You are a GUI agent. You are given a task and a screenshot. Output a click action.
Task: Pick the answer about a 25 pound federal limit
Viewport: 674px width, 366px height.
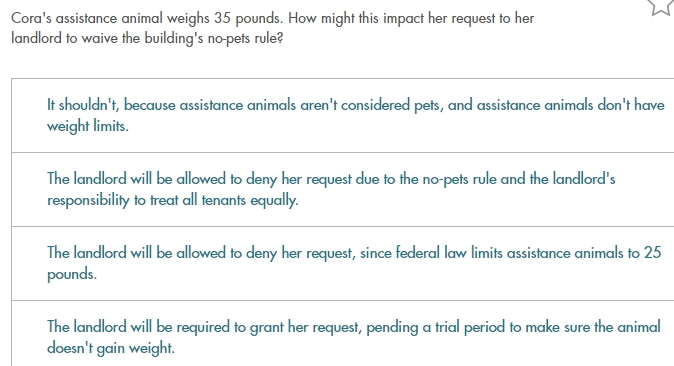343,263
